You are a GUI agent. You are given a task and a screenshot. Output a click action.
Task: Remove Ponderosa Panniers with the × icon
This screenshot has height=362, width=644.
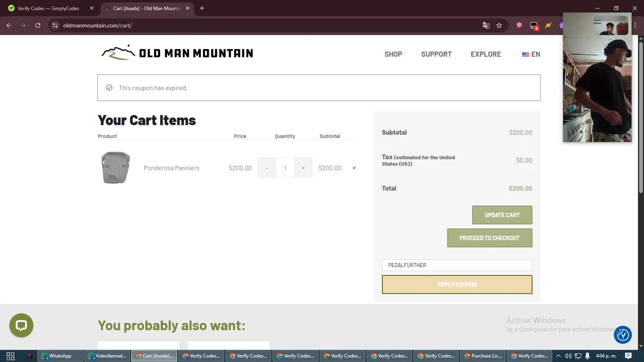click(x=354, y=168)
